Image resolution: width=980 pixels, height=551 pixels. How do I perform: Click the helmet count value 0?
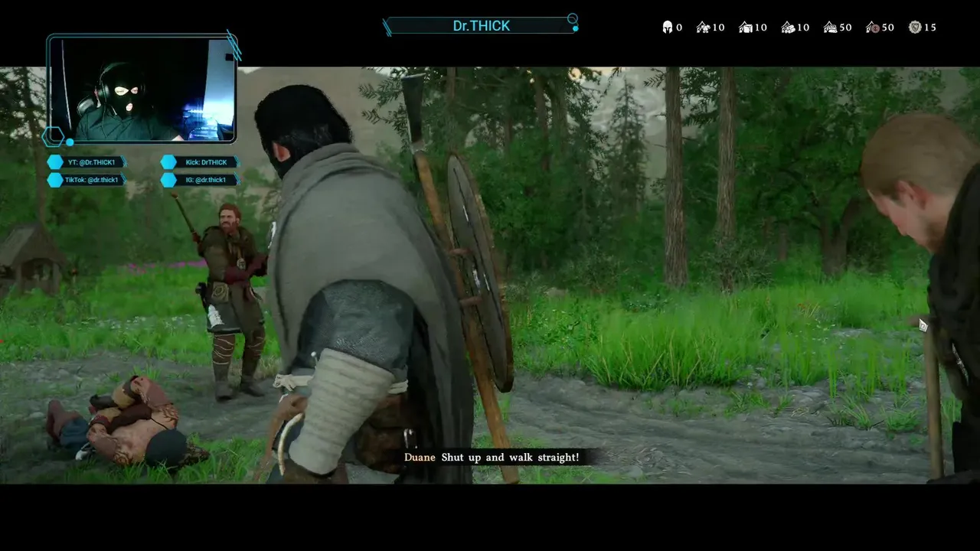(679, 28)
